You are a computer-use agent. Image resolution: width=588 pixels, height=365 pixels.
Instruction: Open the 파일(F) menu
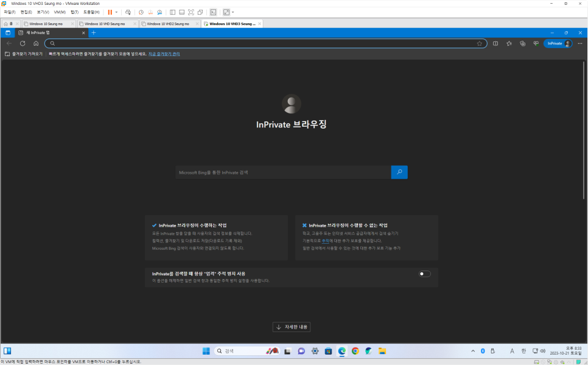[9, 12]
